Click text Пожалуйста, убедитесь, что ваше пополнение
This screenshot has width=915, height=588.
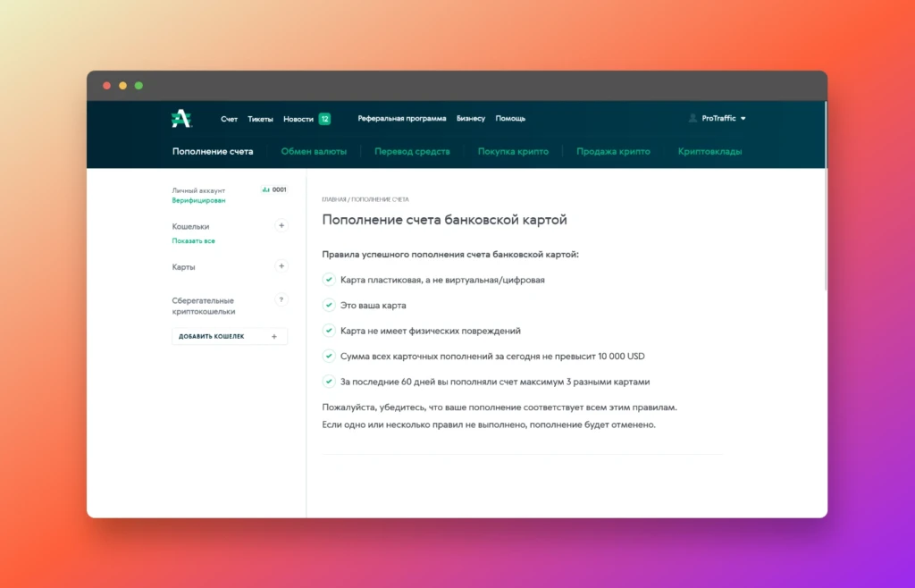(499, 407)
